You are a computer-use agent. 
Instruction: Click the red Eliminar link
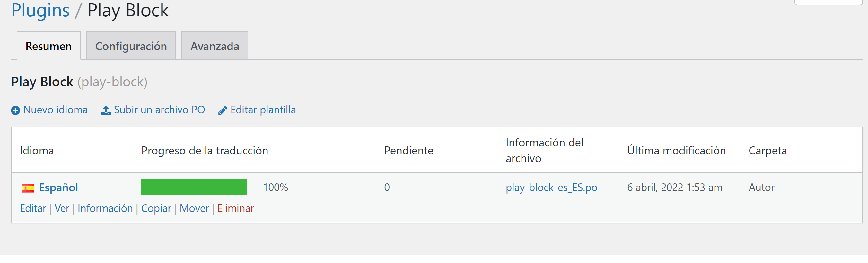[x=235, y=208]
